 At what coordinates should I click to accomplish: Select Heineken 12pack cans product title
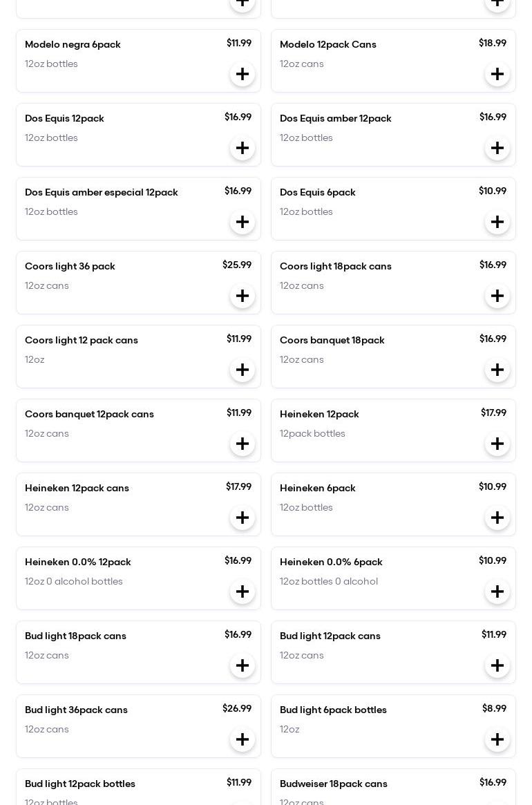click(77, 489)
